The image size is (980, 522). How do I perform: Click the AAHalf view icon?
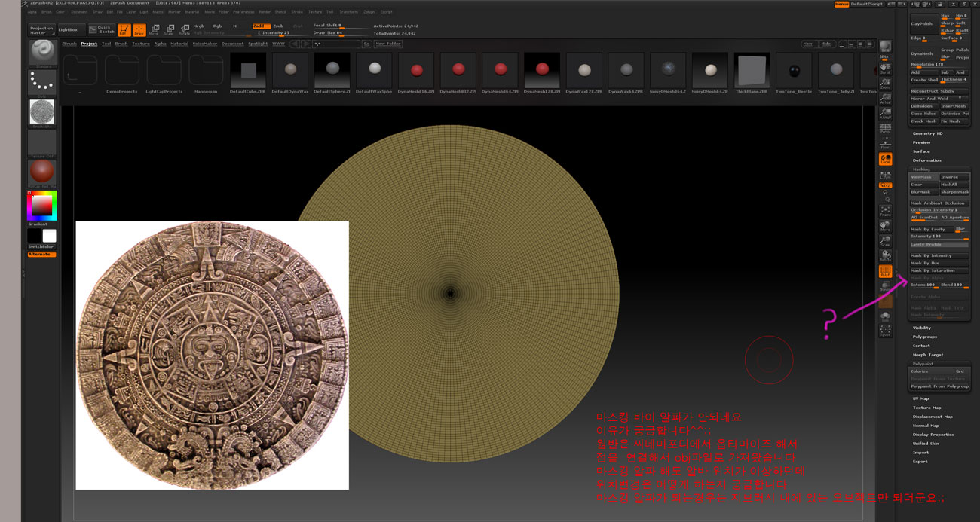(x=885, y=113)
